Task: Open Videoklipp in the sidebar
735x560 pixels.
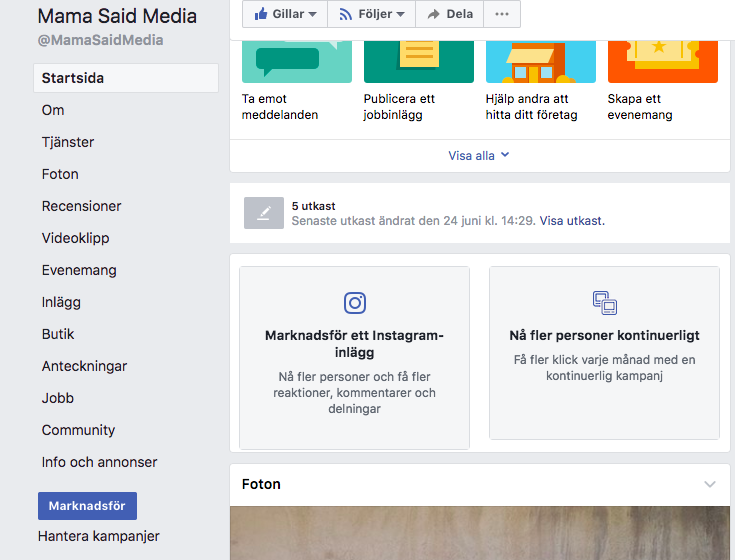Action: pos(75,238)
